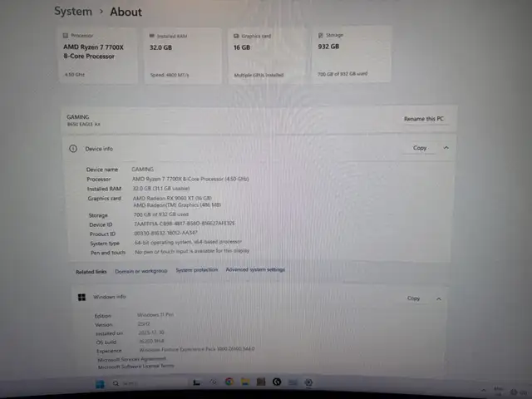Click the Windows info logo icon

click(81, 298)
